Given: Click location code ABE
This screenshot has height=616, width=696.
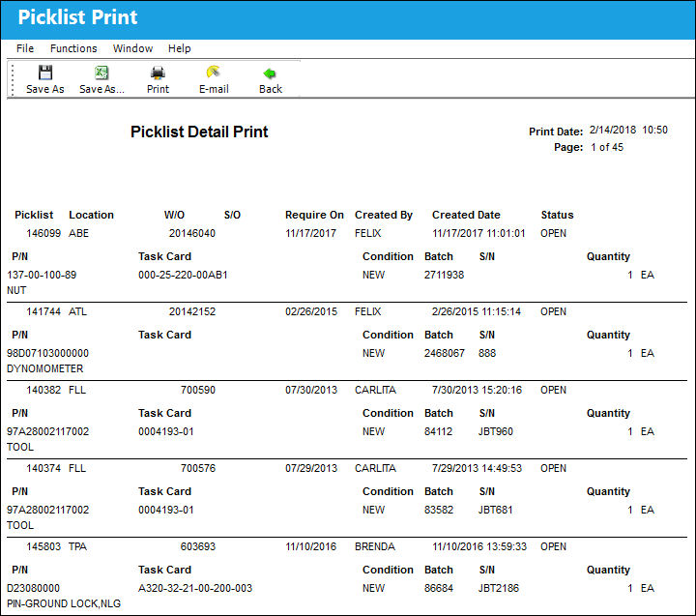Looking at the screenshot, I should (x=78, y=233).
